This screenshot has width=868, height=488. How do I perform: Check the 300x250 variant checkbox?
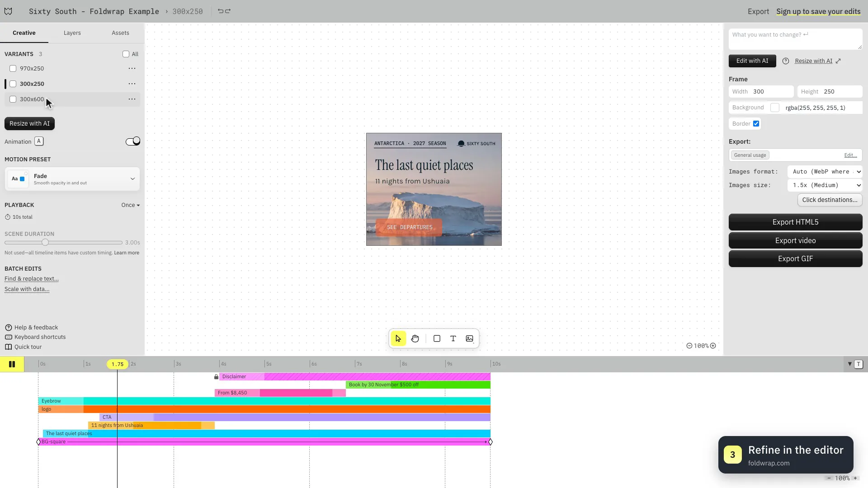pos(13,84)
